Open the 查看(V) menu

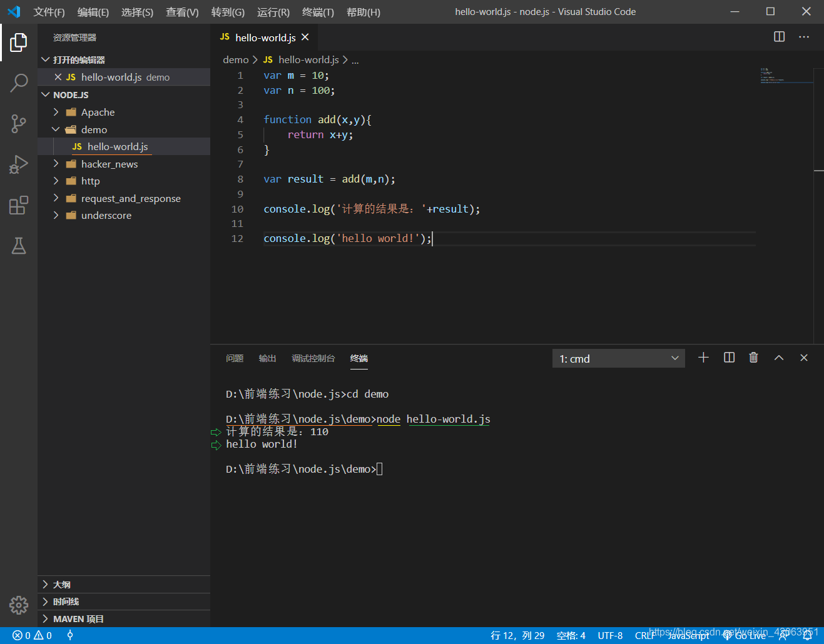tap(182, 12)
